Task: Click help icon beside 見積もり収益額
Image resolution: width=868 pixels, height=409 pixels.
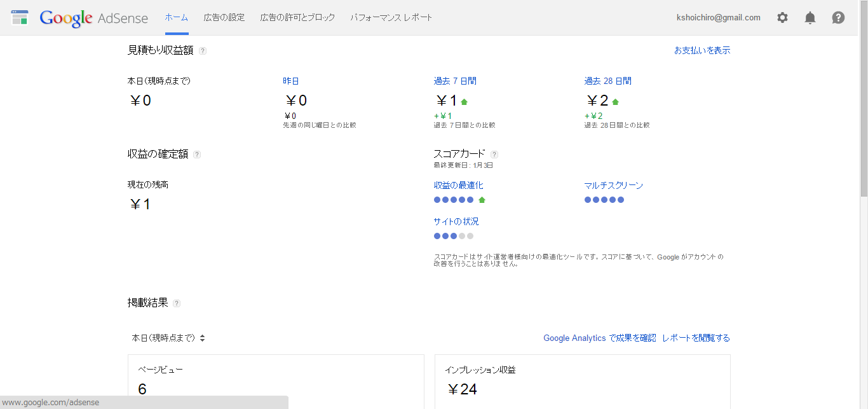Action: pyautogui.click(x=202, y=51)
